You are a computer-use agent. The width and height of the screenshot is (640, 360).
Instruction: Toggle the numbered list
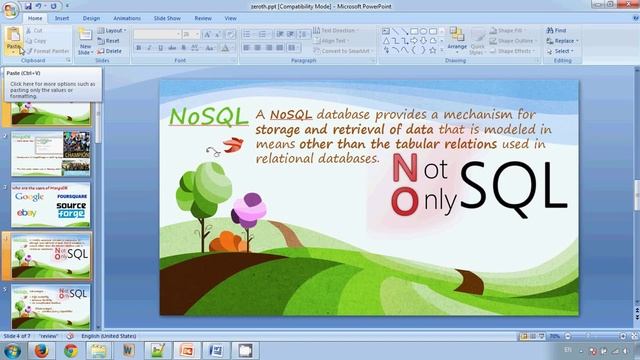[262, 34]
